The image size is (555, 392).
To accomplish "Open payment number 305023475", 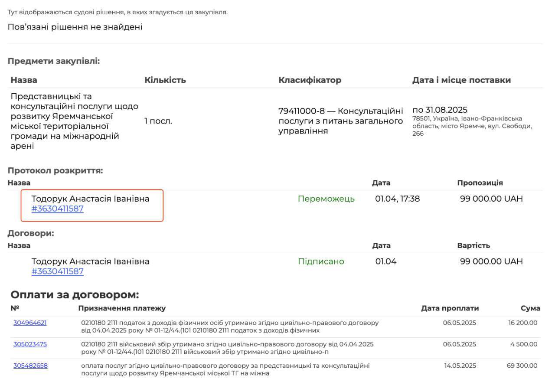I will [x=30, y=344].
